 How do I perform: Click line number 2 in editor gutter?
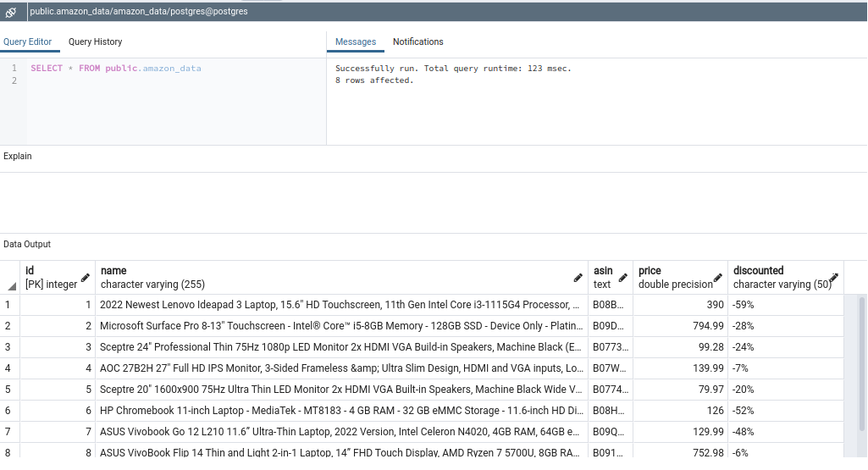pyautogui.click(x=14, y=80)
